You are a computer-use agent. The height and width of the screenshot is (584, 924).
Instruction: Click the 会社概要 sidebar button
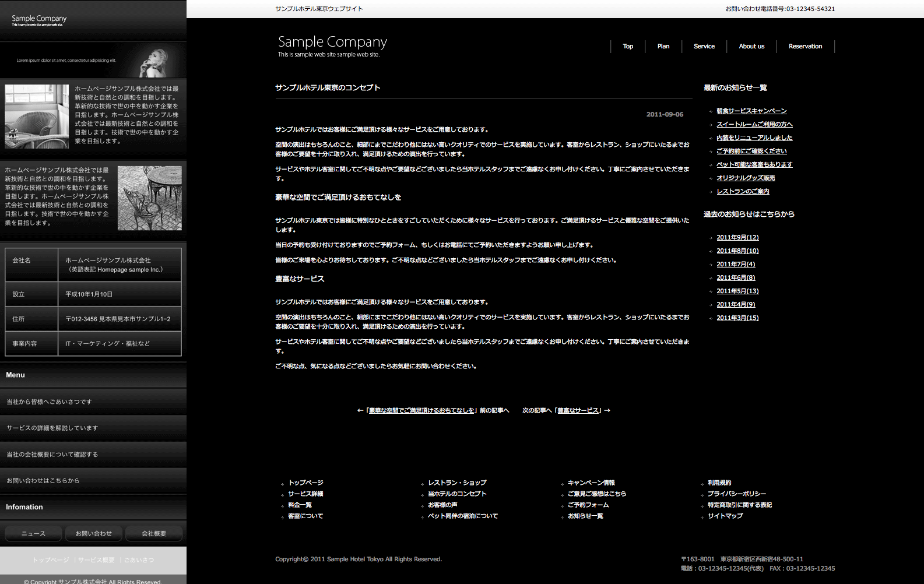click(154, 534)
